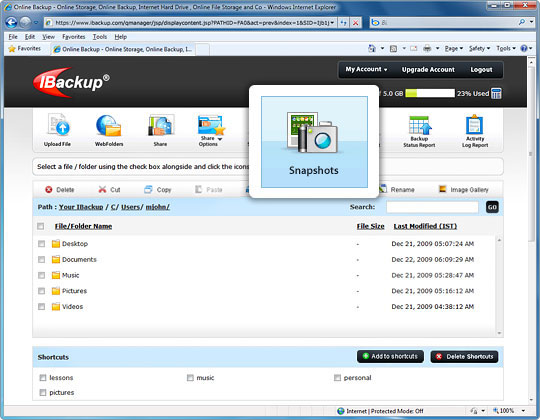Select the Online Backup browser tab
540x420 pixels.
(x=123, y=49)
